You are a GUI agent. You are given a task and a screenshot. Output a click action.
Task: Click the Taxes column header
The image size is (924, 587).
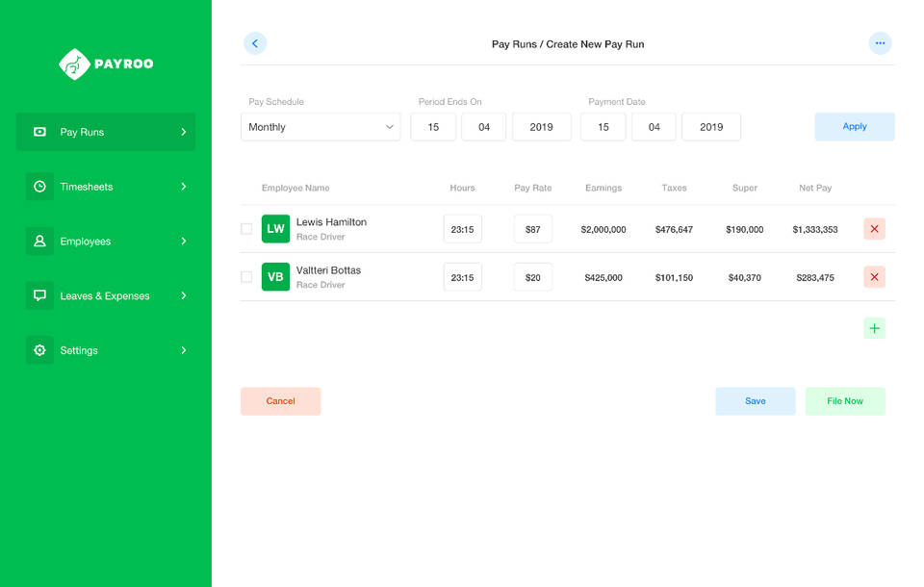[x=674, y=188]
